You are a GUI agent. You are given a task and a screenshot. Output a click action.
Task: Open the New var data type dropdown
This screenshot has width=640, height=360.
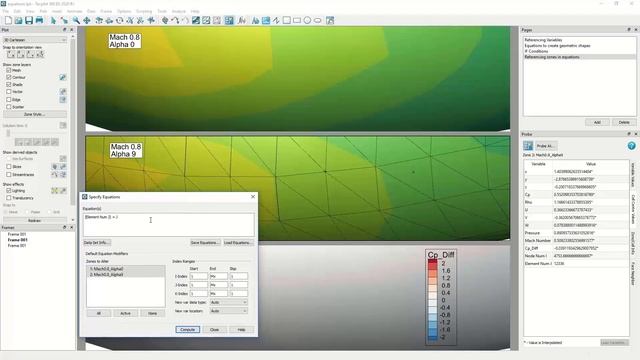coord(229,302)
